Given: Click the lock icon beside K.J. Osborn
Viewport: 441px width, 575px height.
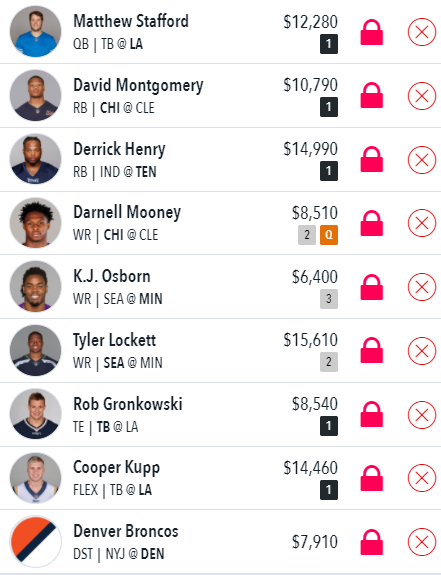Looking at the screenshot, I should pyautogui.click(x=372, y=287).
